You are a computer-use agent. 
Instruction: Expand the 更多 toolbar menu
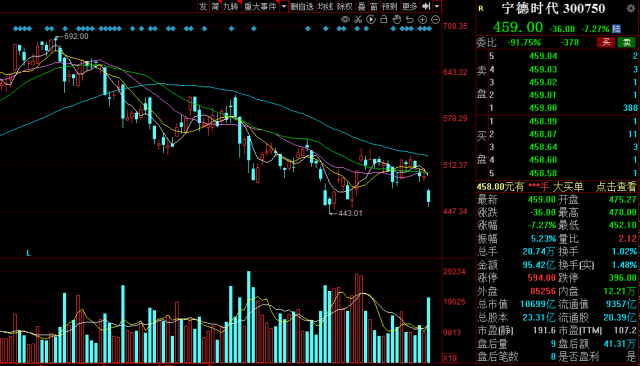point(409,6)
